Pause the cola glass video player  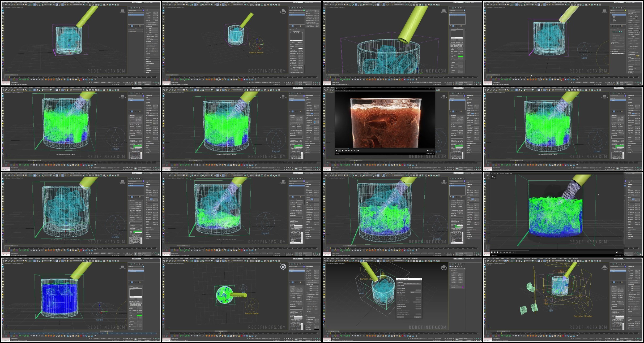point(339,151)
